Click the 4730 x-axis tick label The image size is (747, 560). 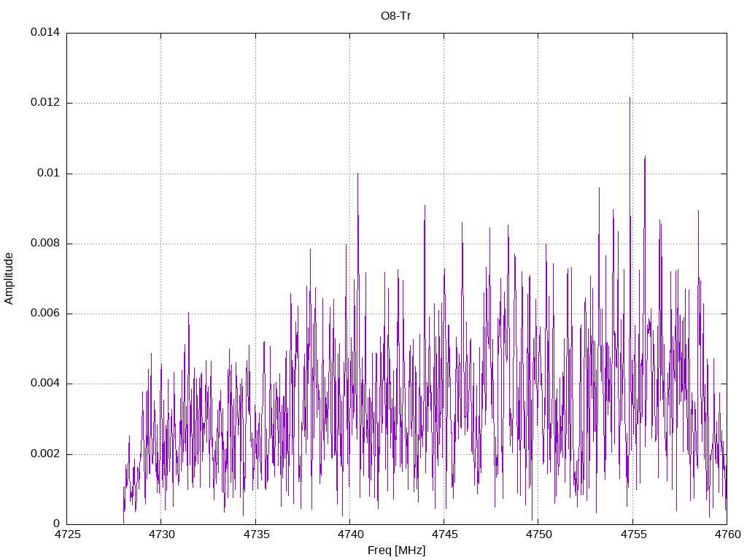pos(162,534)
